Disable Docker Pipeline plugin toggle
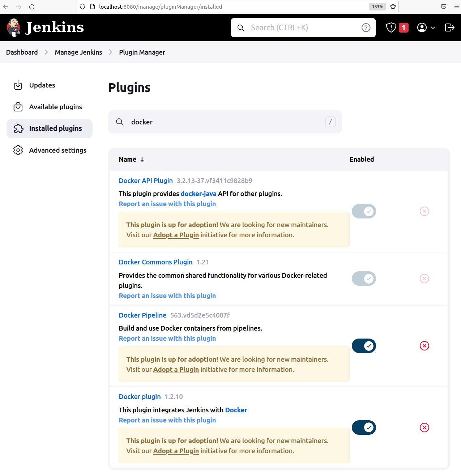 point(364,346)
